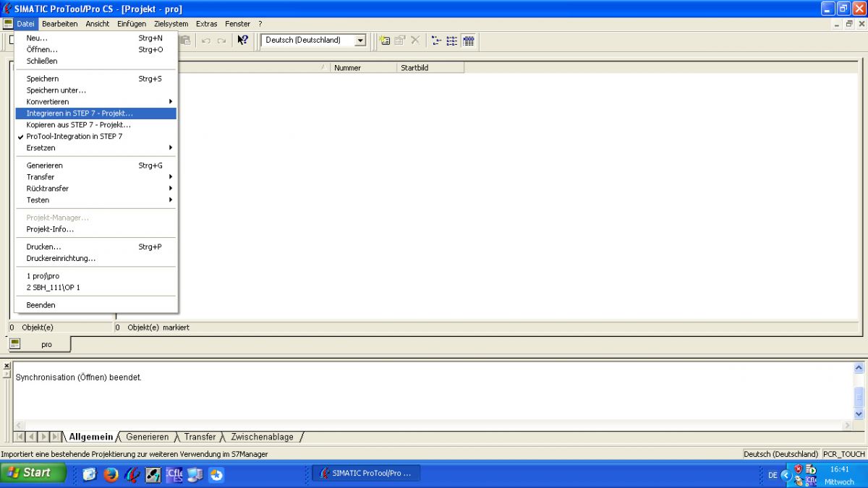
Task: Choose Drucken... menu entry
Action: [95, 247]
